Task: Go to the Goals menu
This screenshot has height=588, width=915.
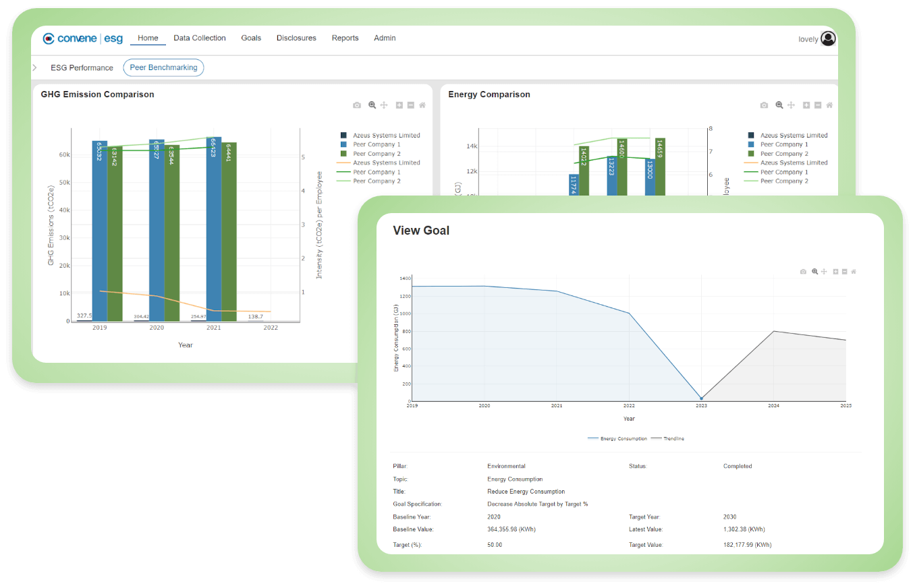Action: coord(251,38)
